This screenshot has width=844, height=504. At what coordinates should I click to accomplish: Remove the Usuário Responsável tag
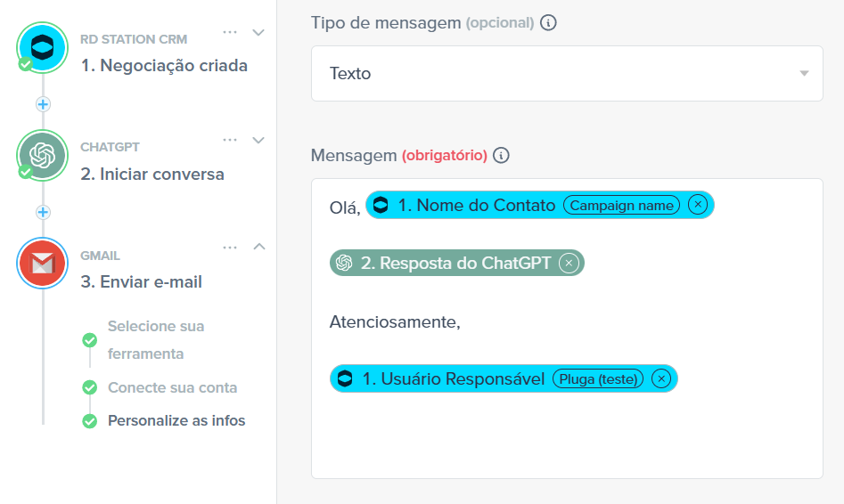661,378
